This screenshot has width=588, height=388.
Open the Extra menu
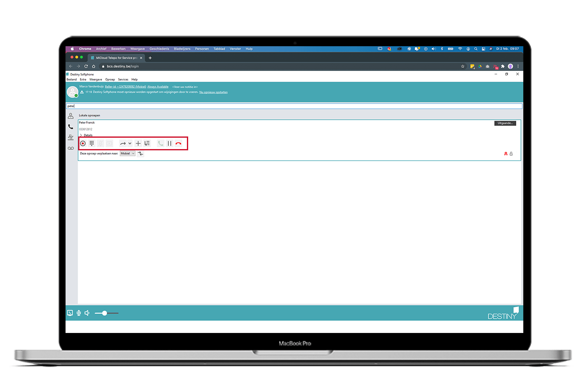pyautogui.click(x=83, y=79)
